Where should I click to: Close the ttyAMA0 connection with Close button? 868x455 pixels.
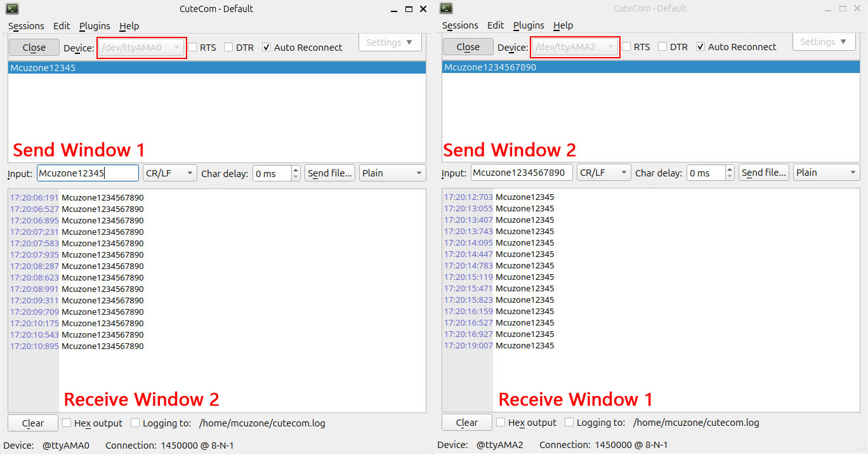tap(34, 48)
